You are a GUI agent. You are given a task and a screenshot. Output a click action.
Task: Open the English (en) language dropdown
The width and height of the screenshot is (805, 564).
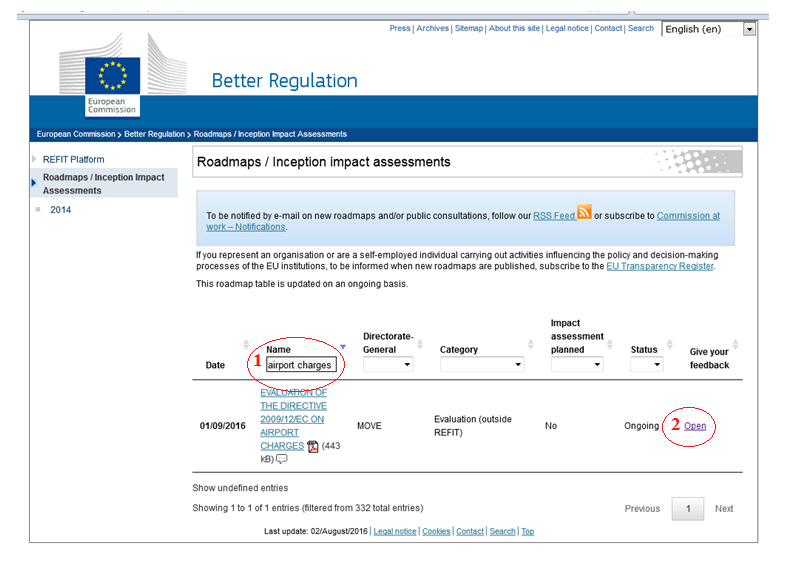tap(709, 29)
